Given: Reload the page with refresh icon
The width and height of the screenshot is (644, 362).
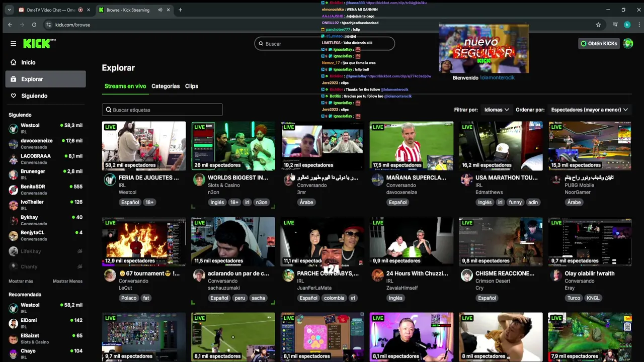Looking at the screenshot, I should tap(34, 25).
